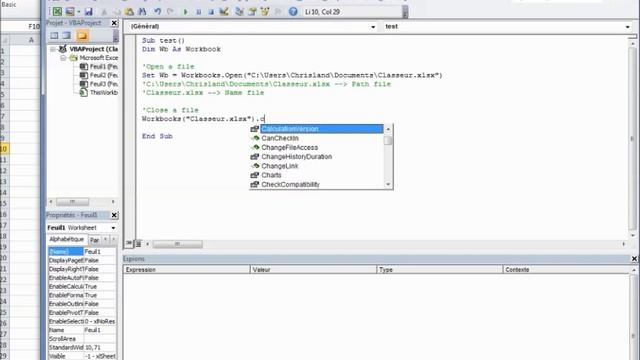This screenshot has width=640, height=360.
Task: Click the Redo toolbar icon
Action: [x=171, y=12]
